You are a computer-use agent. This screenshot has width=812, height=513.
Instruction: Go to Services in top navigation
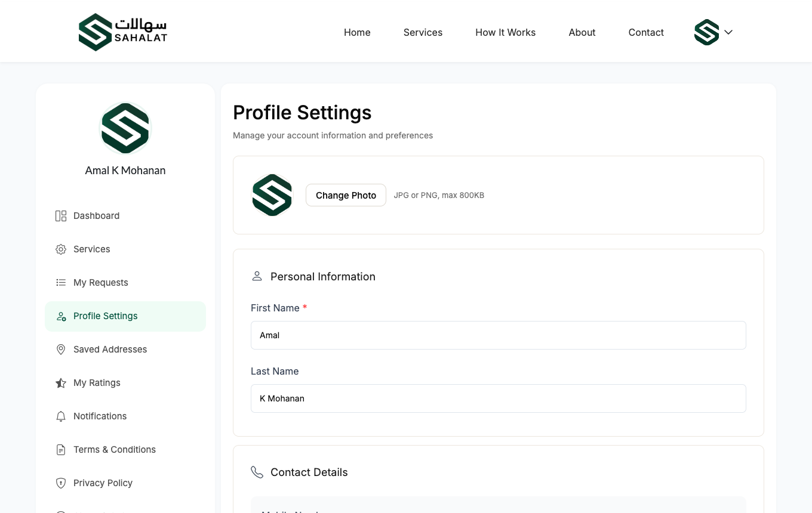pos(423,32)
